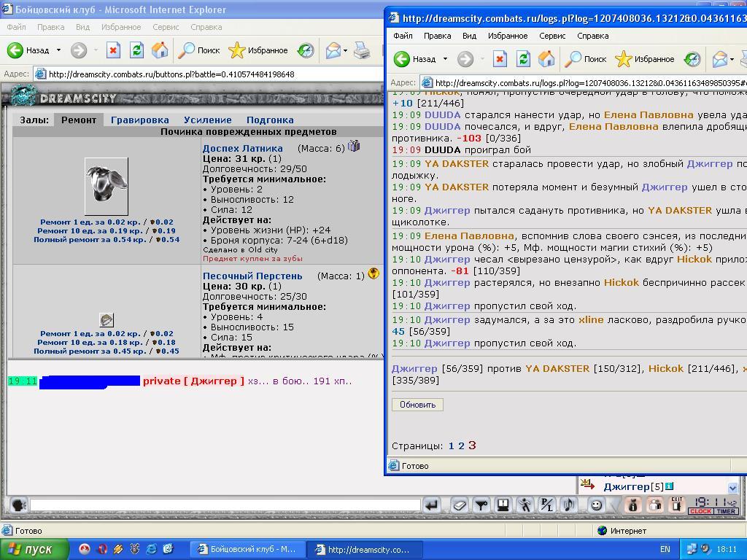Screen dimensions: 747x560
Task: Open Back history dropdown in battle log window
Action: 445,59
